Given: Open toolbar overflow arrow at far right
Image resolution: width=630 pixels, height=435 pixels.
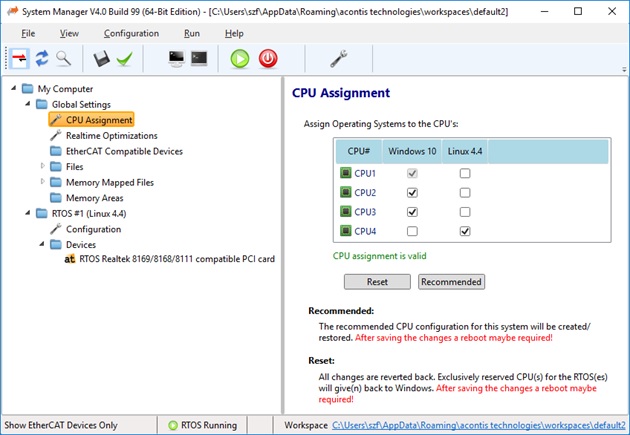Looking at the screenshot, I should tap(624, 69).
